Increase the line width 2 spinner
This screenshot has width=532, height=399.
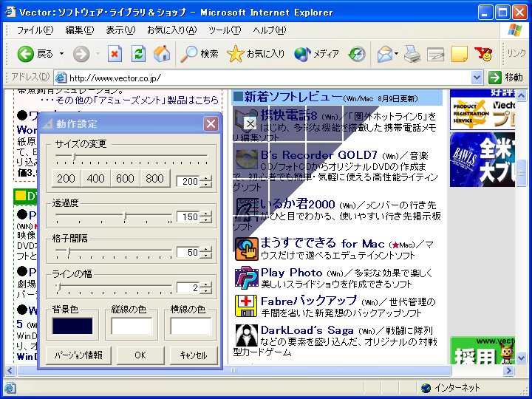pos(206,285)
